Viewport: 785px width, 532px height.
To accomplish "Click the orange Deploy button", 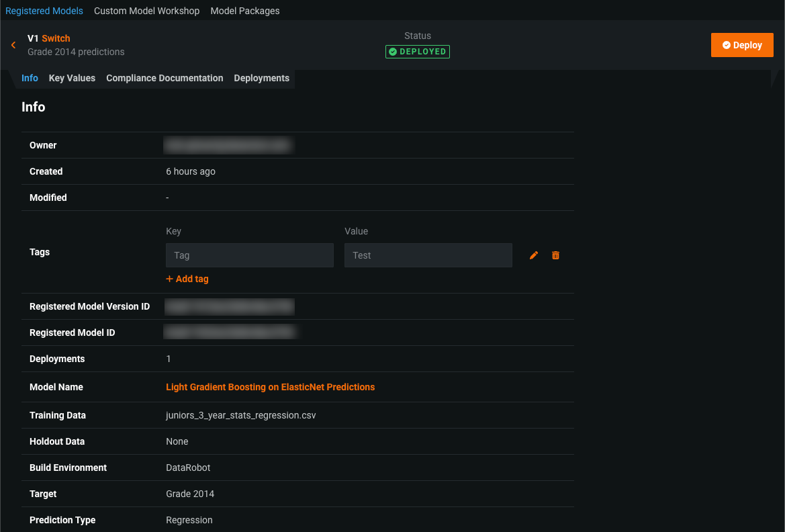I will 742,45.
